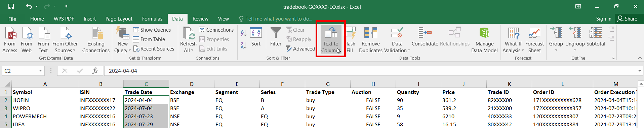The image size is (644, 128).
Task: Click the Insert Function fx icon
Action: point(95,71)
